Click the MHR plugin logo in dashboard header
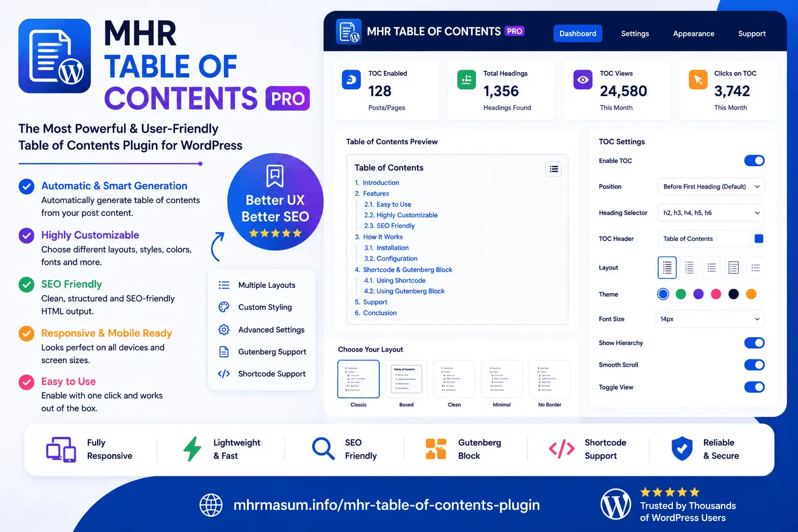This screenshot has height=532, width=798. point(349,32)
